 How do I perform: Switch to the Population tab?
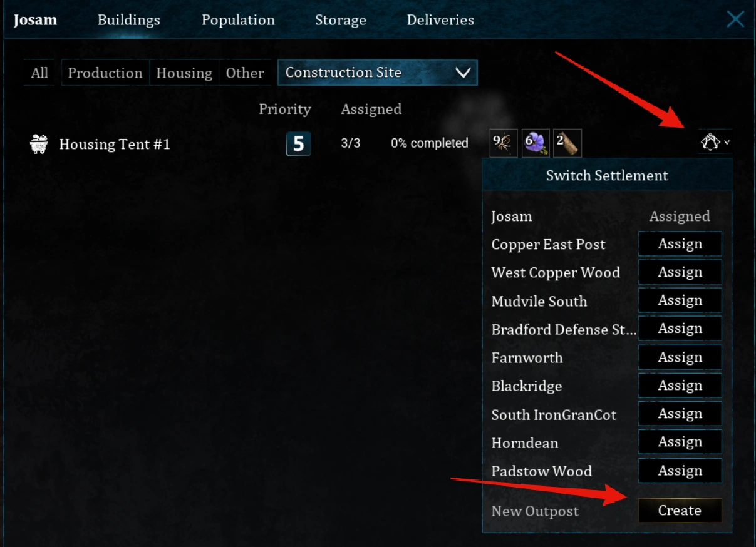(238, 20)
